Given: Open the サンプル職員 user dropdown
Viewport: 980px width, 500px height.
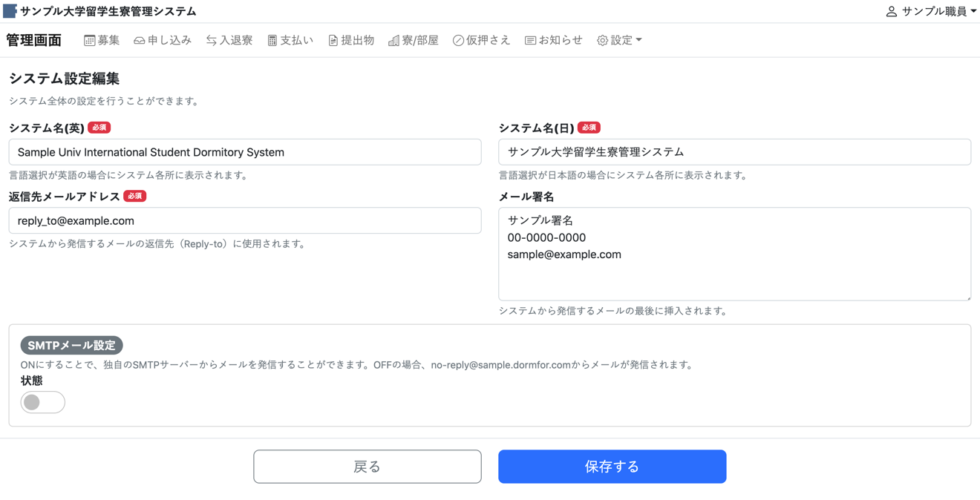Looking at the screenshot, I should [931, 11].
